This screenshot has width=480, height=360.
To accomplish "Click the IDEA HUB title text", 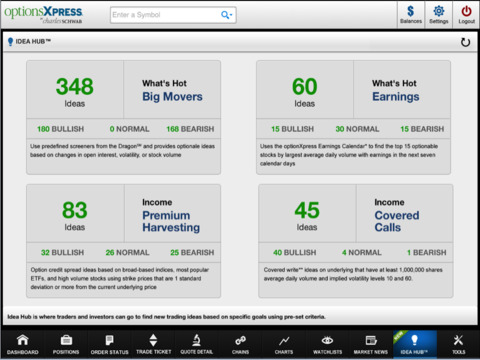I will tap(33, 42).
